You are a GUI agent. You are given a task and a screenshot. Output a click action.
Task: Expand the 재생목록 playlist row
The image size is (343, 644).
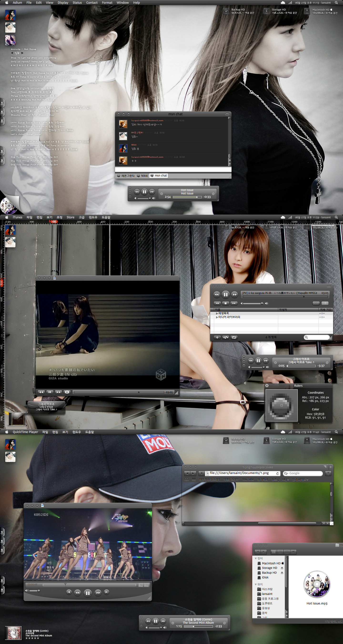(x=217, y=313)
